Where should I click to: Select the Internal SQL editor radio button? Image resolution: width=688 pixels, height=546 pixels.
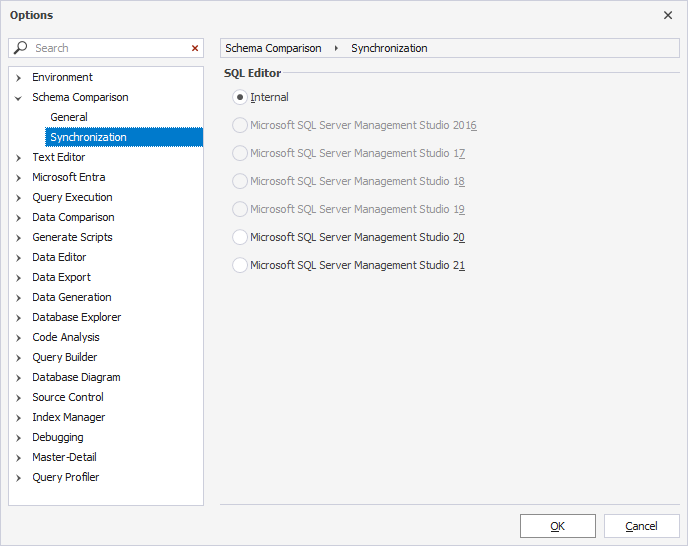pyautogui.click(x=240, y=97)
